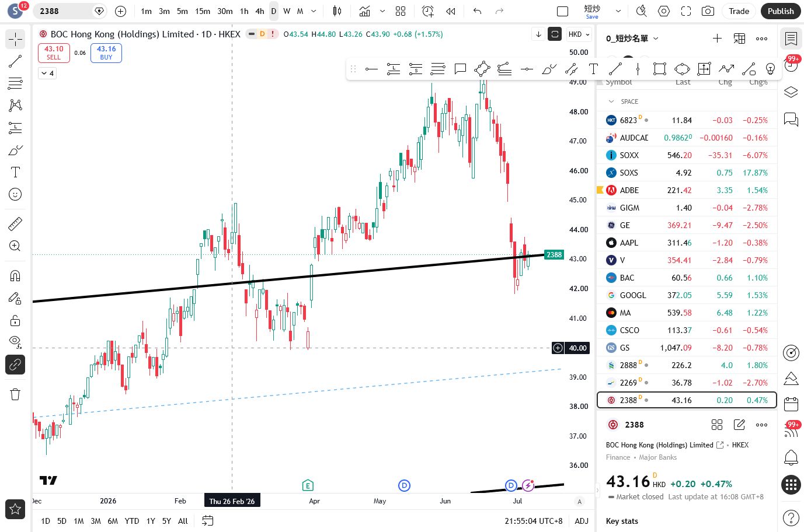Screen dimensions: 804x532
Task: Select the crosshair cursor tool
Action: [x=15, y=39]
